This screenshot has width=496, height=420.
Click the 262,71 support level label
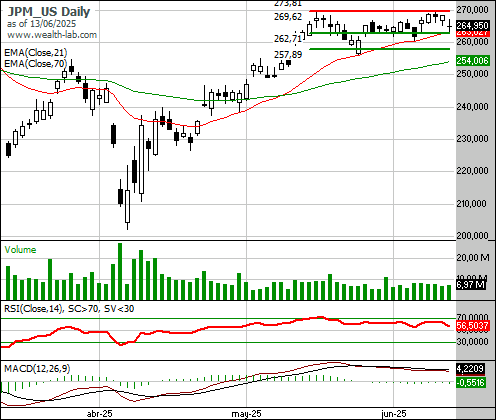[288, 39]
